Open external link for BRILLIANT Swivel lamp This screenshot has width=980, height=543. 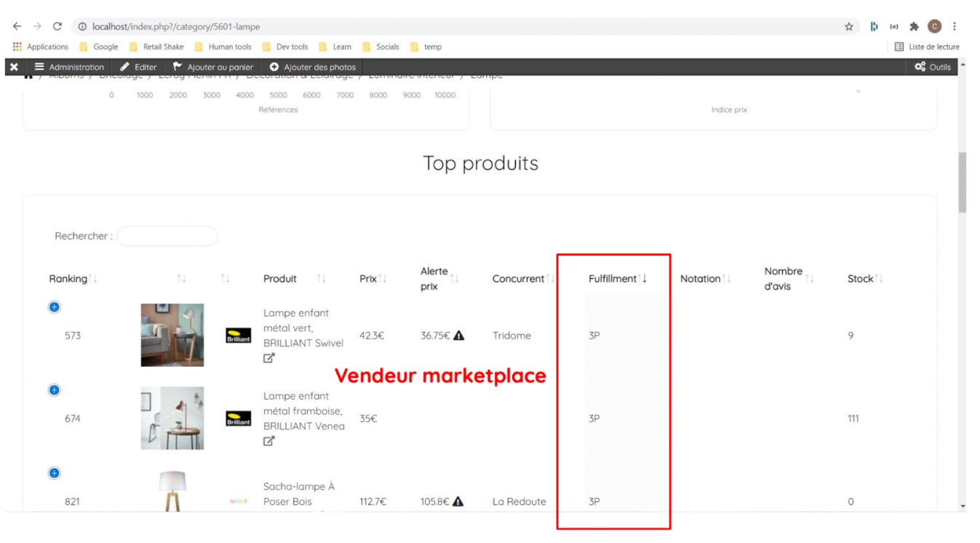click(x=269, y=358)
